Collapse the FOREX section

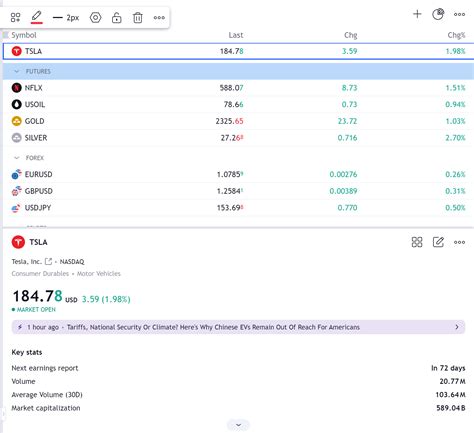[17, 158]
